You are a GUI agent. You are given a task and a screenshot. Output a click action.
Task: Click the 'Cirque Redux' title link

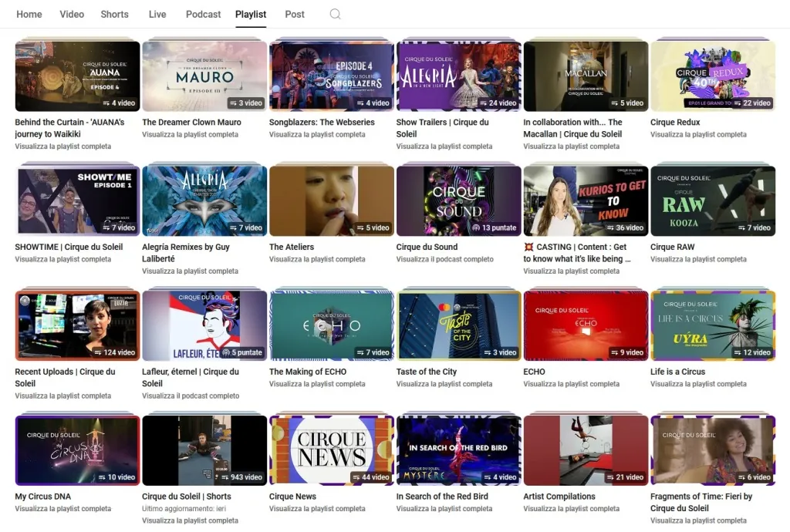pos(675,123)
